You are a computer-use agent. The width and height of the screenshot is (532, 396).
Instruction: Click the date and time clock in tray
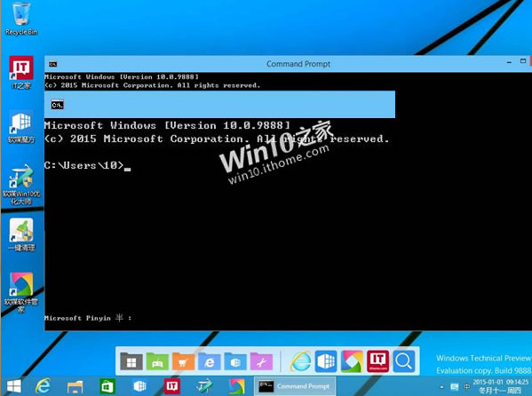coord(500,386)
